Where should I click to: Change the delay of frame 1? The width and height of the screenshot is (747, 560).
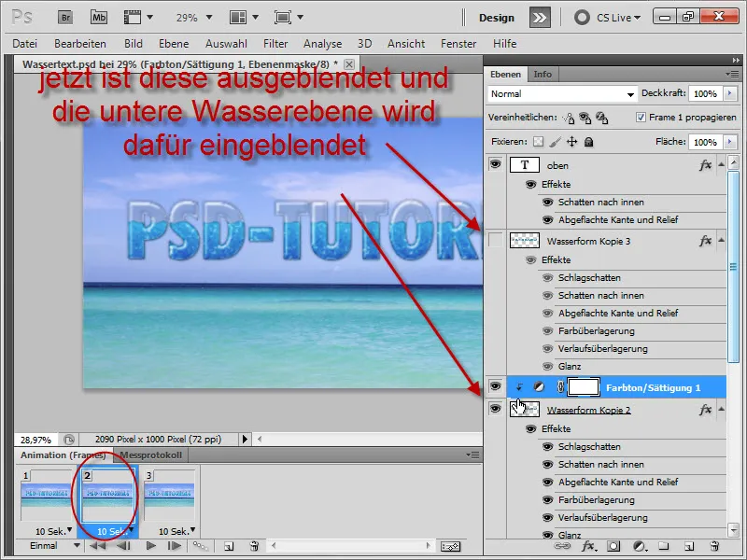(x=53, y=531)
